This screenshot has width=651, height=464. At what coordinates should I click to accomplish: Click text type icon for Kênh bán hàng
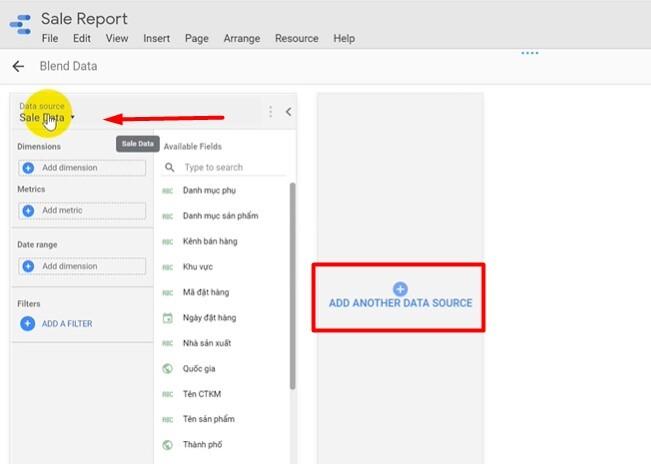pos(168,242)
